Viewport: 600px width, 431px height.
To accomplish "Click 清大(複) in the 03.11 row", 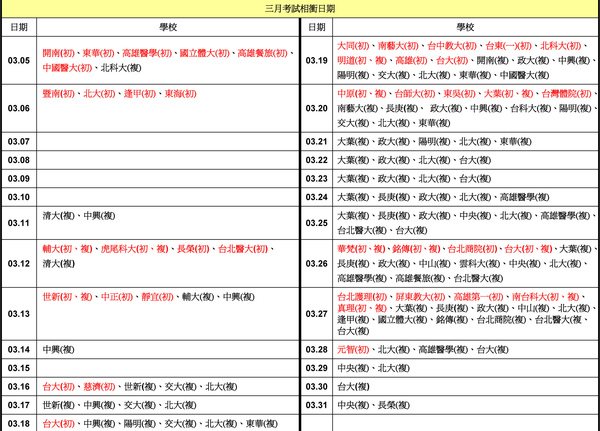I will point(59,216).
